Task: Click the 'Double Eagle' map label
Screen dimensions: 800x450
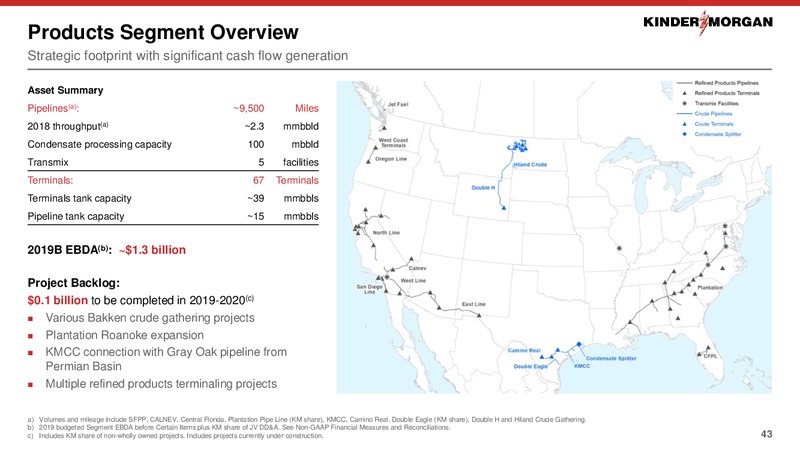Action: click(x=531, y=366)
